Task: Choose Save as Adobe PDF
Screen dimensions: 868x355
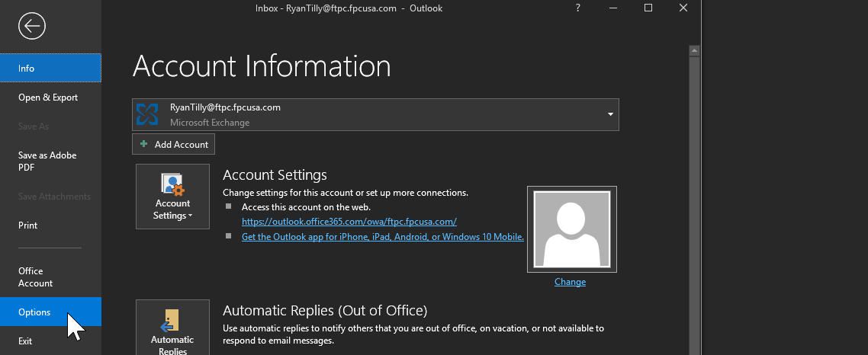Action: [50, 161]
